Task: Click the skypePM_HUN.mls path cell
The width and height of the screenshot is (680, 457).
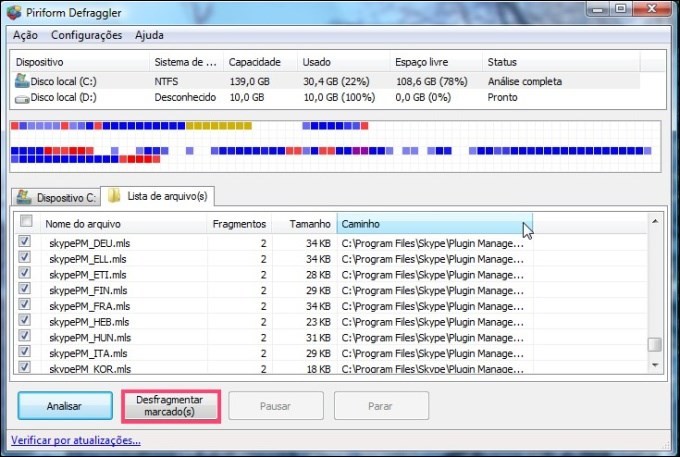Action: [x=432, y=338]
